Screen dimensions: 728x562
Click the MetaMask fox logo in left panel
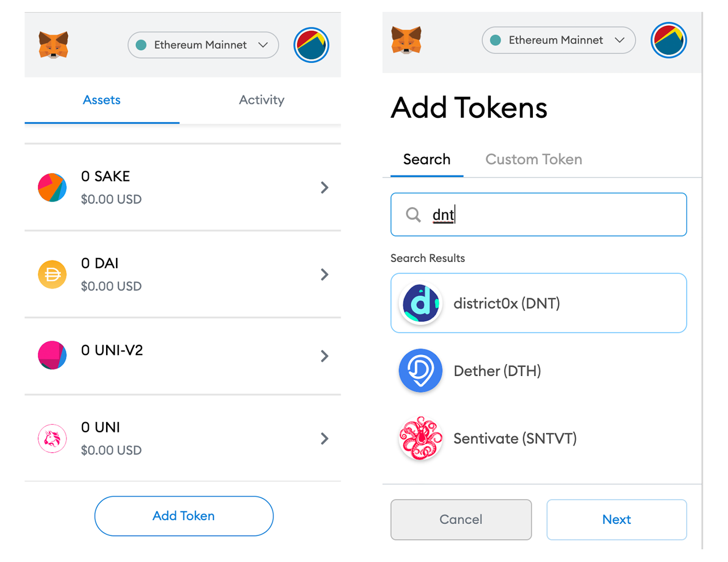click(x=54, y=45)
